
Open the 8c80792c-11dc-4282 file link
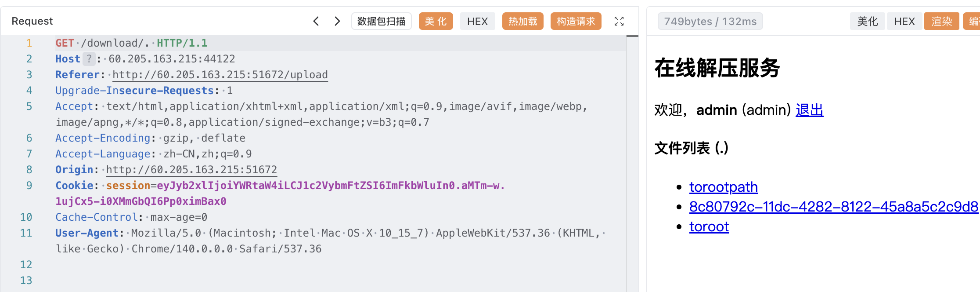coord(834,207)
